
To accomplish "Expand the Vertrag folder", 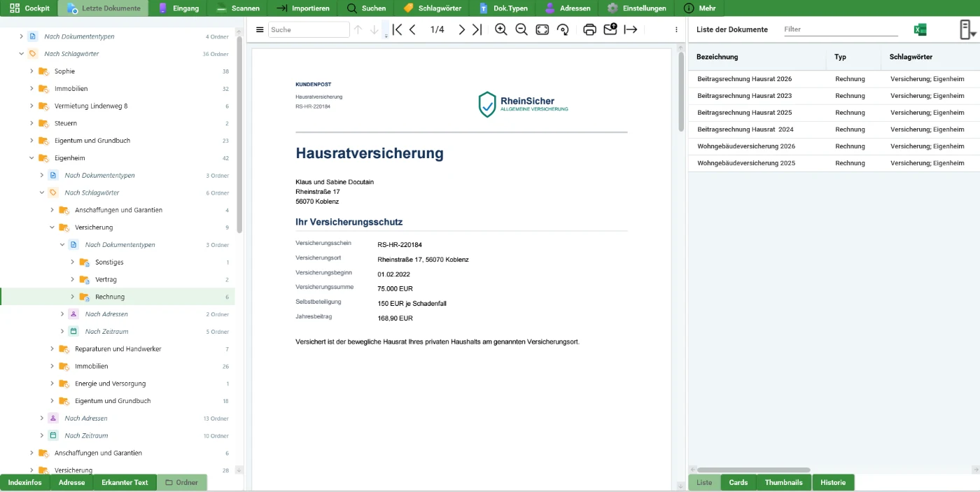I will pos(73,279).
